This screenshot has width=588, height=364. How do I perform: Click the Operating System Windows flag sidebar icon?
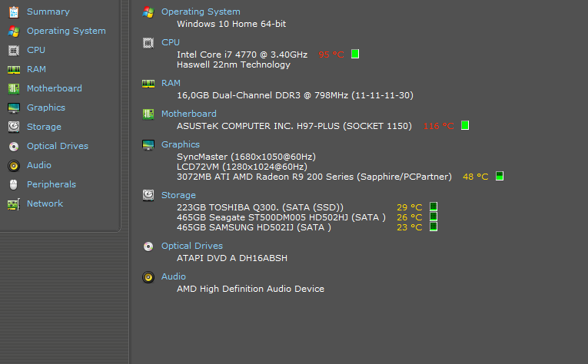click(x=14, y=31)
